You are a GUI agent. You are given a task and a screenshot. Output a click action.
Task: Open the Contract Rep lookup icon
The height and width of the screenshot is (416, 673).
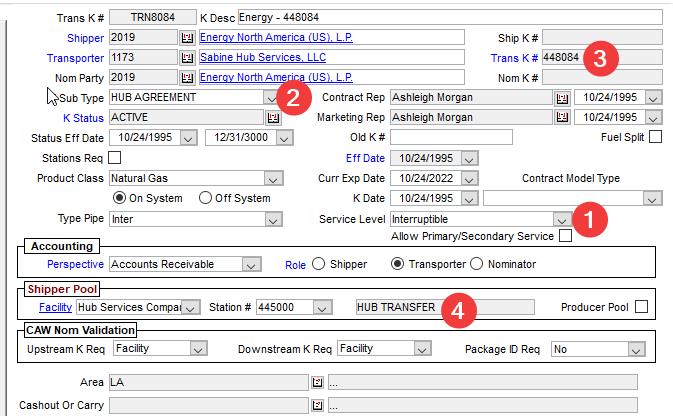(x=562, y=98)
